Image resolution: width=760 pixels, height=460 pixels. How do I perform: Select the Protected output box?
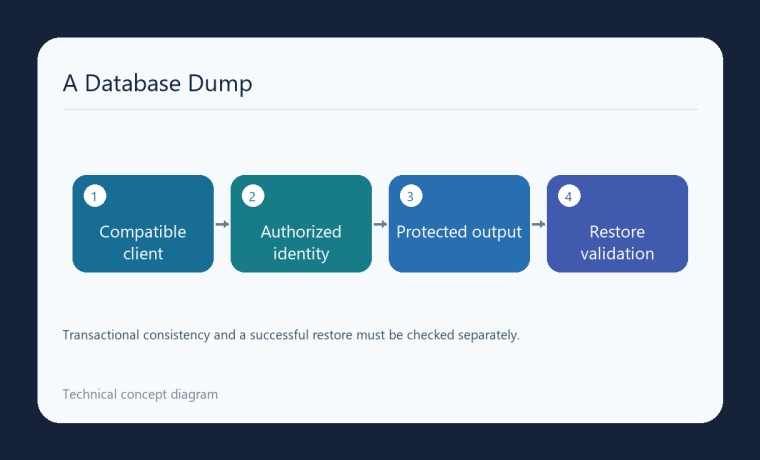pos(459,224)
